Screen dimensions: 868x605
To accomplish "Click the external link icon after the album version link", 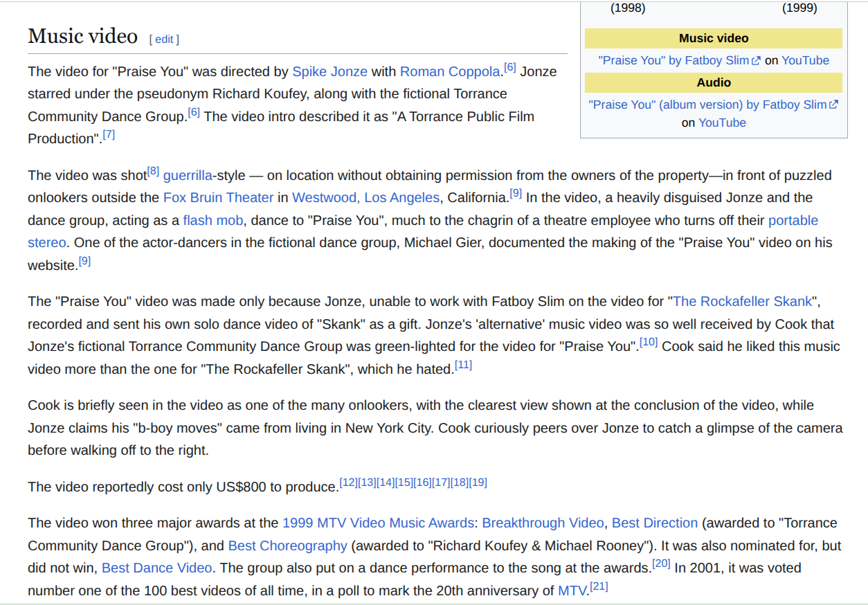I will [x=834, y=105].
